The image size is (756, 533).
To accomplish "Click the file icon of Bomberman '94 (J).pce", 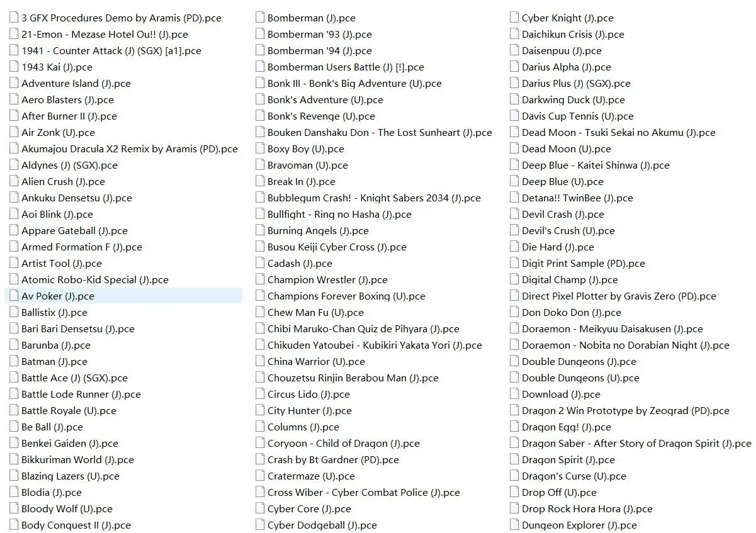I will pos(260,50).
